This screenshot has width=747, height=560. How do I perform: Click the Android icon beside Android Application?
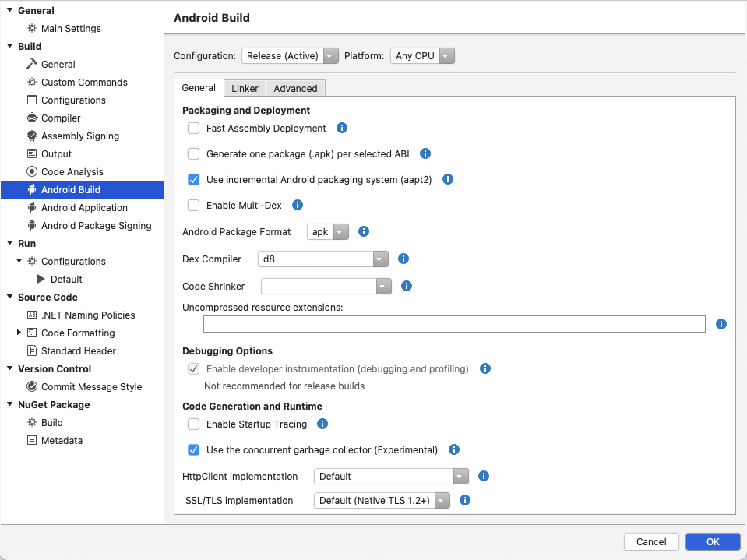[32, 207]
